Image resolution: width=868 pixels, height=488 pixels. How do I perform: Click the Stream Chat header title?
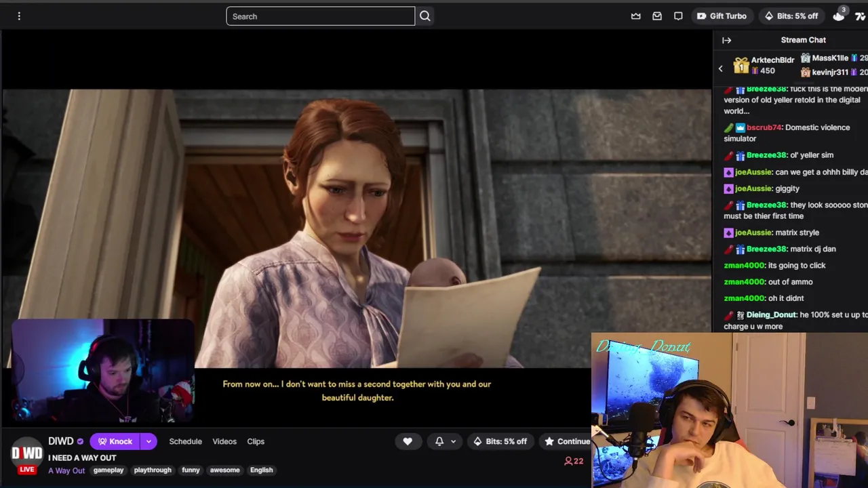pos(803,40)
